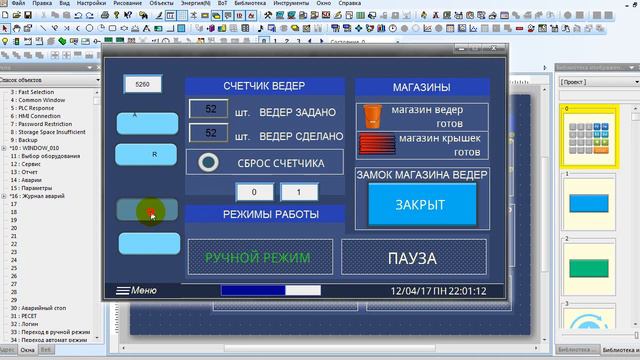Click the trend graph chart icon

[427, 29]
